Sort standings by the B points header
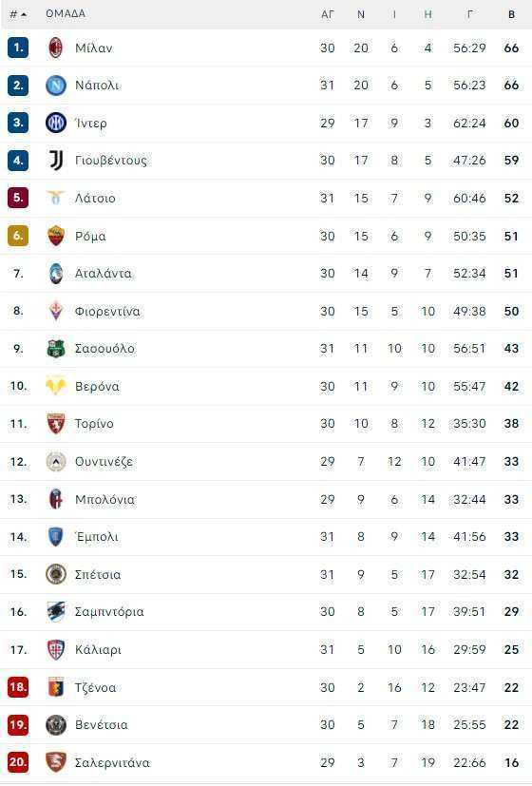Viewport: 532px width, 786px height. point(511,14)
